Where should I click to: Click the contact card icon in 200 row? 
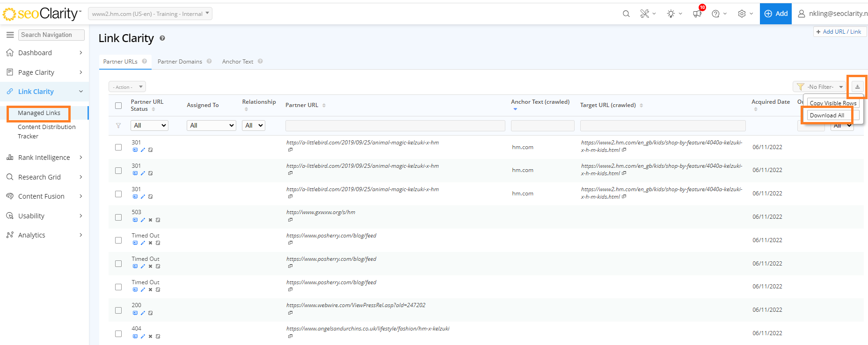coord(135,313)
